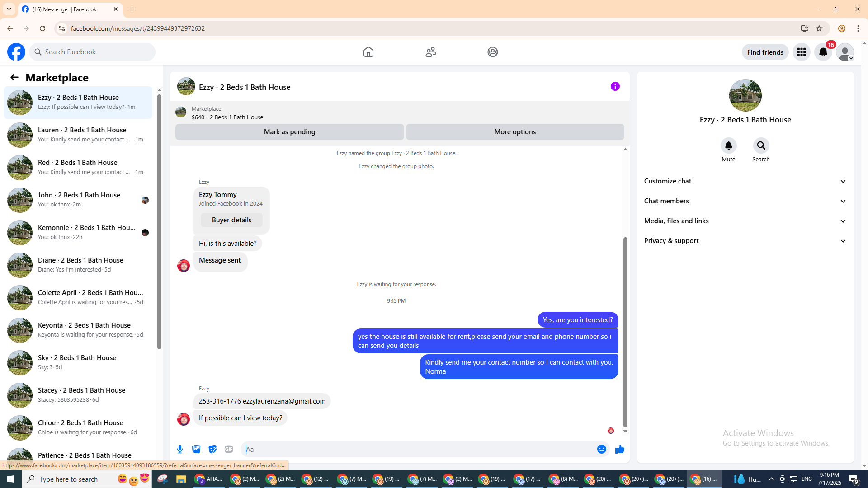The image size is (868, 488).
Task: Click the Windows taskbar search box
Action: coord(86,479)
